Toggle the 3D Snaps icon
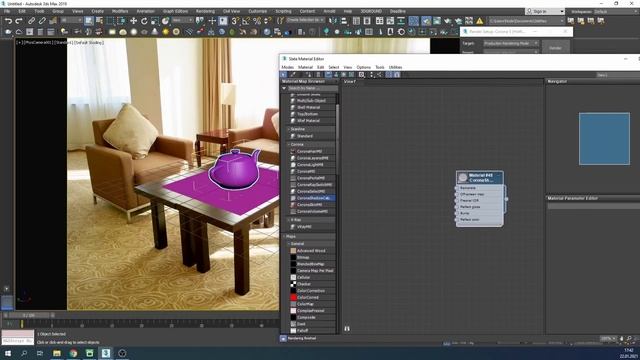 (x=235, y=21)
